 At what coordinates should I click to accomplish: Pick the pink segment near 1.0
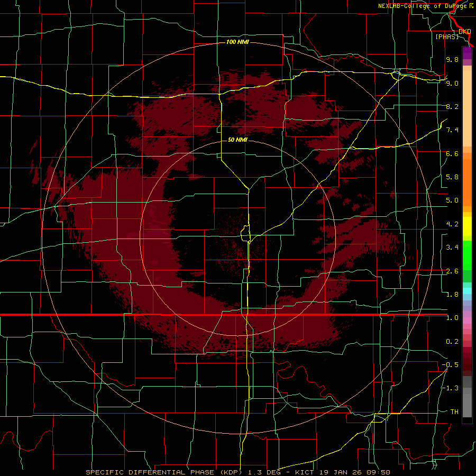click(467, 321)
